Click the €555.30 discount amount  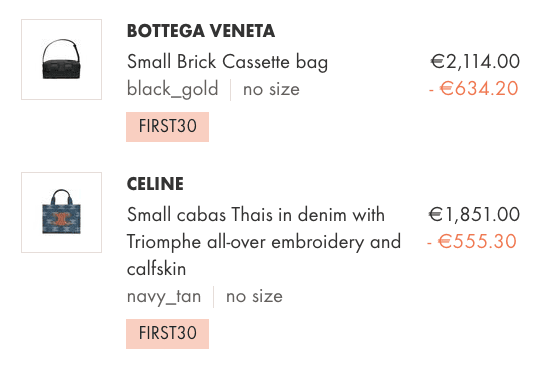click(472, 241)
